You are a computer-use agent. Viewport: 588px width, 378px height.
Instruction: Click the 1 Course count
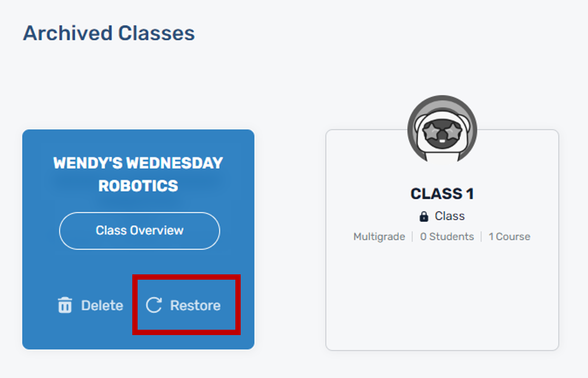click(509, 237)
